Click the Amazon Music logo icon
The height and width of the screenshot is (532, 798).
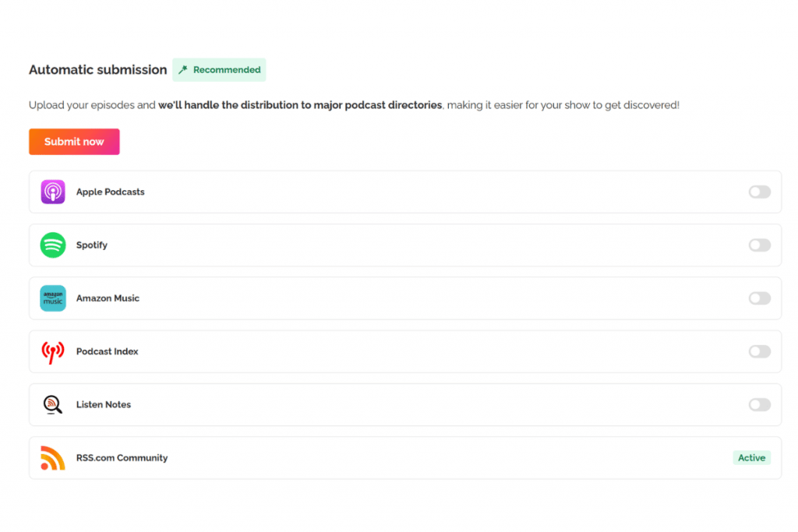(x=53, y=298)
